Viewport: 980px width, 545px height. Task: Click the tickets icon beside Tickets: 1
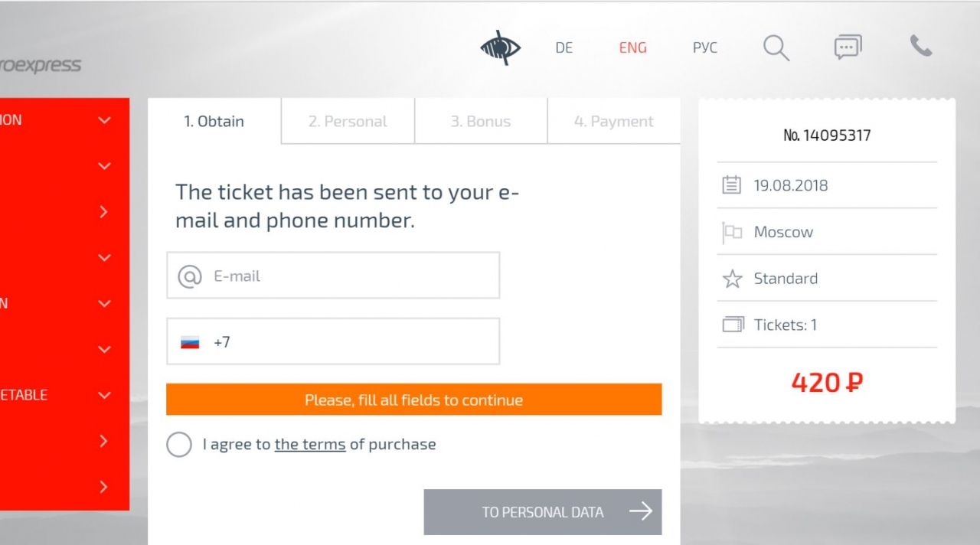point(733,325)
